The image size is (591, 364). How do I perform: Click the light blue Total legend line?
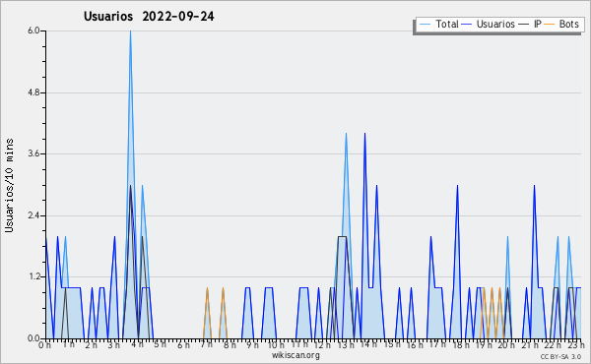pos(425,24)
